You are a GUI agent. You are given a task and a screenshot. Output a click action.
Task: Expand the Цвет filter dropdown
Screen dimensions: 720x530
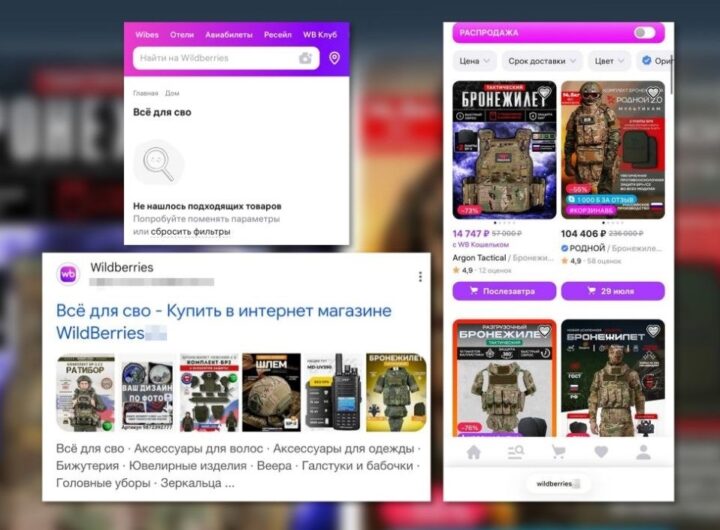coord(609,61)
